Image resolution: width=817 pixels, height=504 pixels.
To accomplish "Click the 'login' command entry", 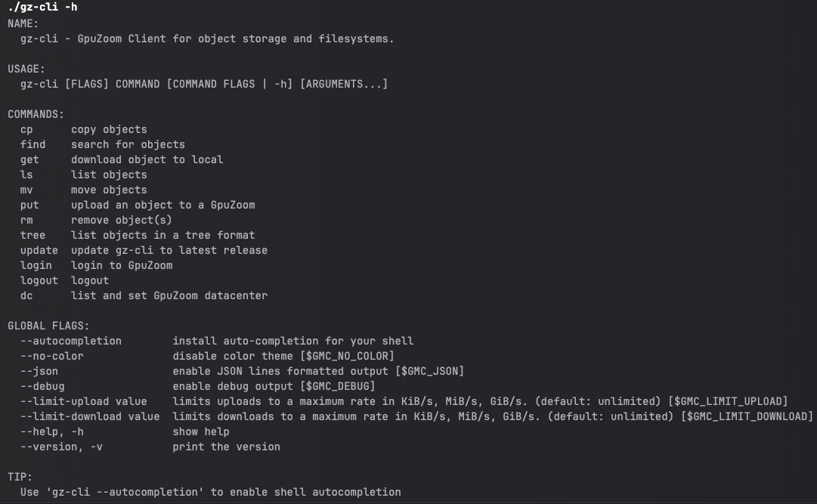I will pyautogui.click(x=36, y=265).
